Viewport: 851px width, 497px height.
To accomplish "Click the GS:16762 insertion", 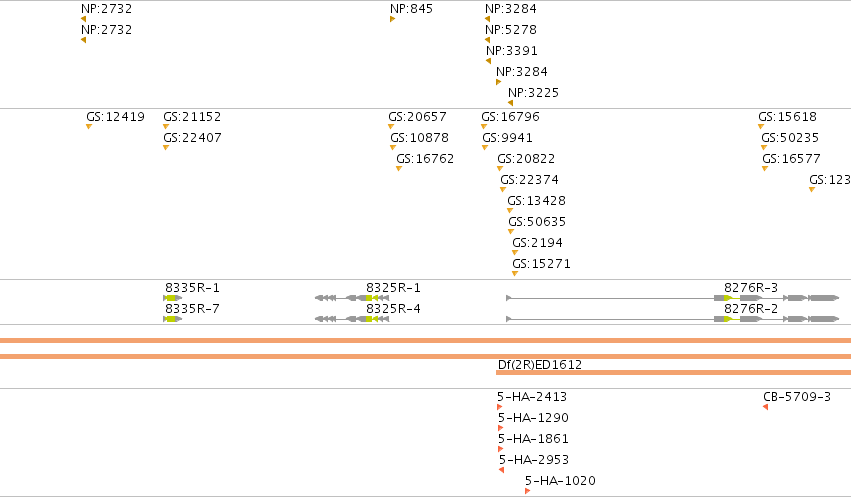I will click(x=399, y=169).
